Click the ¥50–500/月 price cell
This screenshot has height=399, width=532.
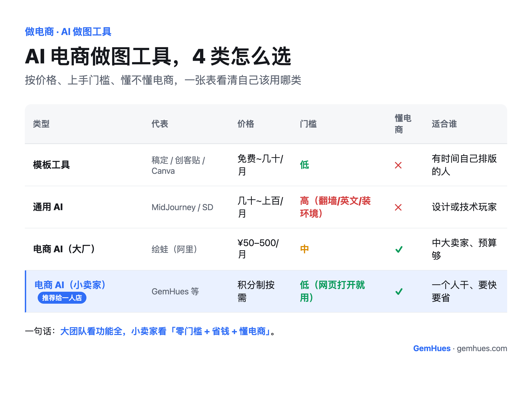coord(258,249)
